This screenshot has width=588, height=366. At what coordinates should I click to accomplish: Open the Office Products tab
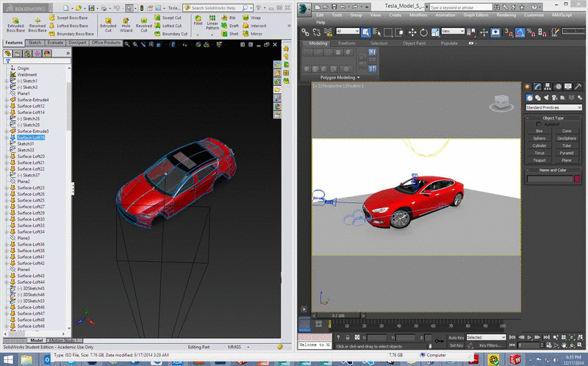point(106,43)
